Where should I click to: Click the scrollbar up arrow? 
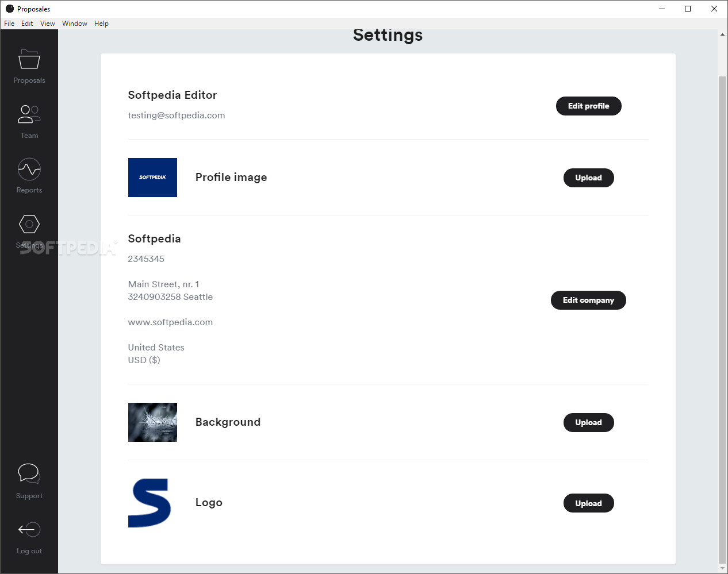722,34
